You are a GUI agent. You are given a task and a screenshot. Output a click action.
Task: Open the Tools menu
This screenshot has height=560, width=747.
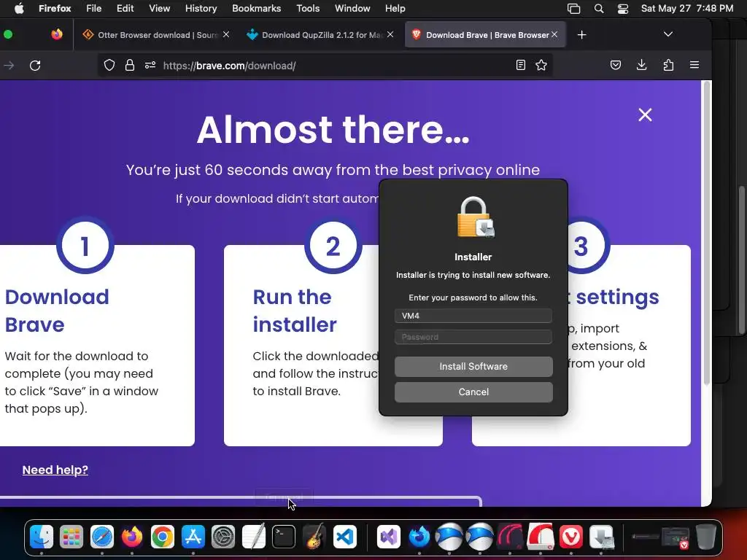tap(308, 8)
